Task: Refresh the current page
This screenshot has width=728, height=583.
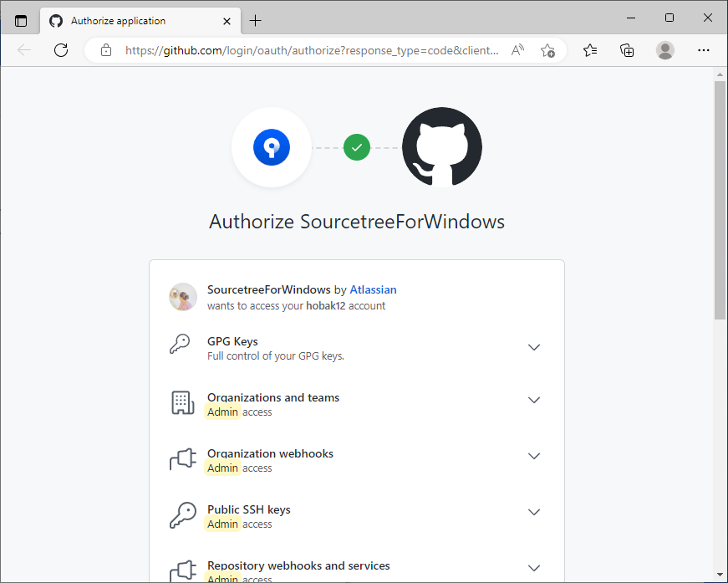Action: coord(61,50)
